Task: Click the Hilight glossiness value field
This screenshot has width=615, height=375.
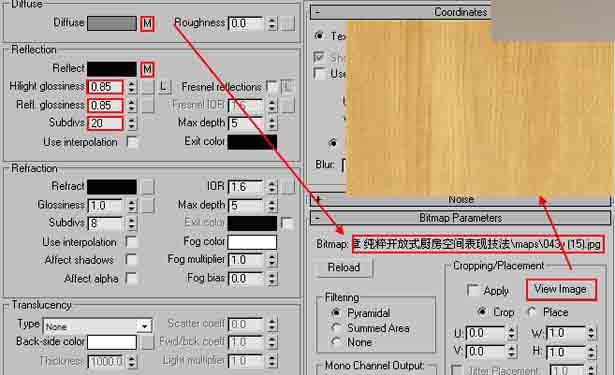Action: point(106,87)
